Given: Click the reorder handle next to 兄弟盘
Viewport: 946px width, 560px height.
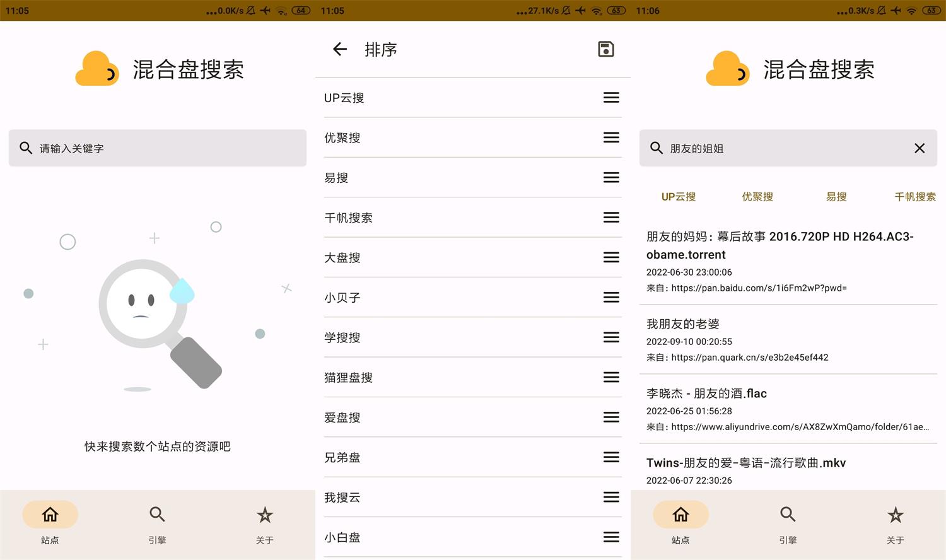Looking at the screenshot, I should point(610,457).
